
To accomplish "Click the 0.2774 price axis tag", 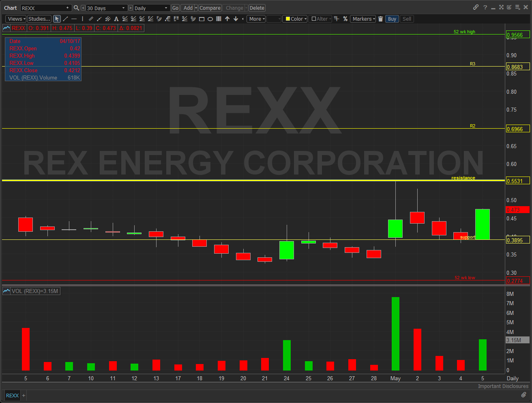I will click(x=518, y=281).
